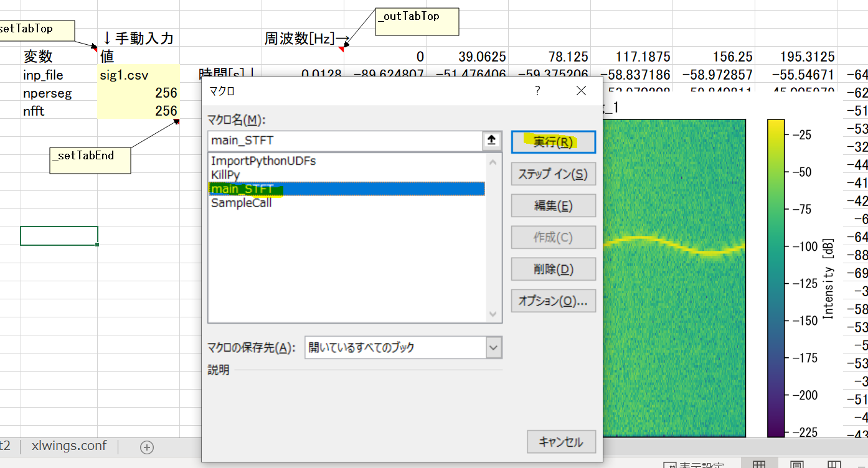This screenshot has width=868, height=468.
Task: Open macro options with オプション
Action: pyautogui.click(x=553, y=301)
